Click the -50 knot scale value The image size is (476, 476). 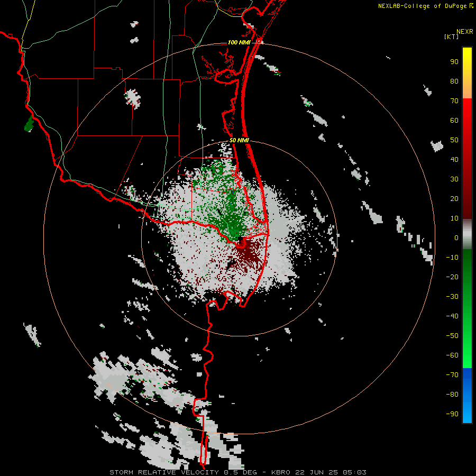click(x=452, y=336)
